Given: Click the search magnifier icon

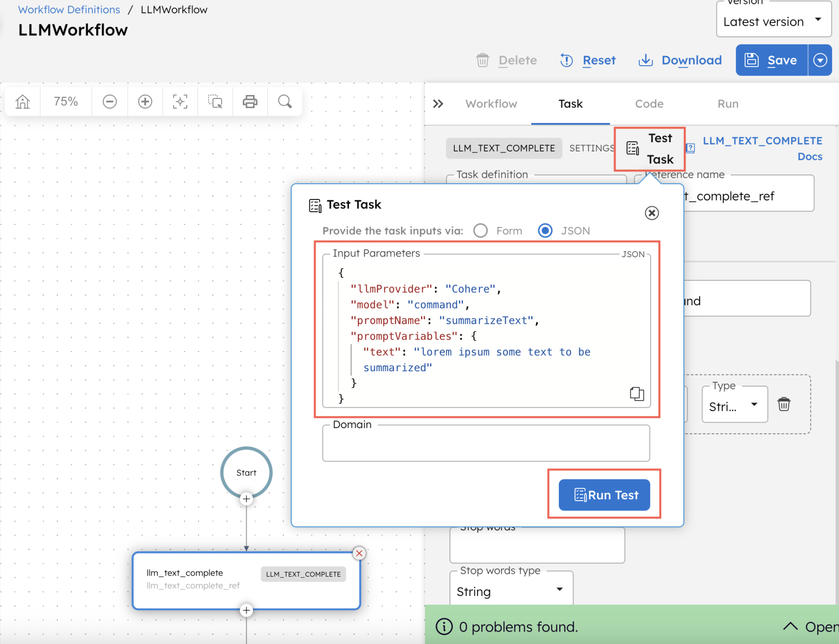Looking at the screenshot, I should (x=285, y=102).
